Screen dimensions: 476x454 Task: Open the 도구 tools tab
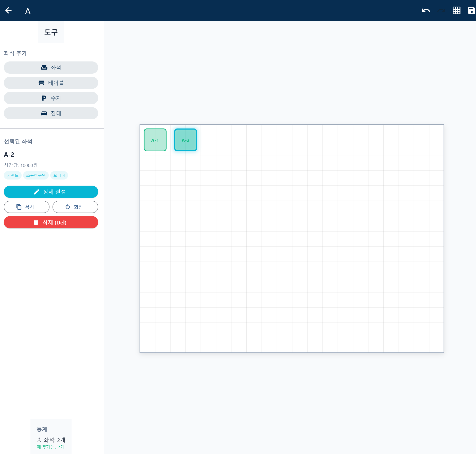pos(51,32)
